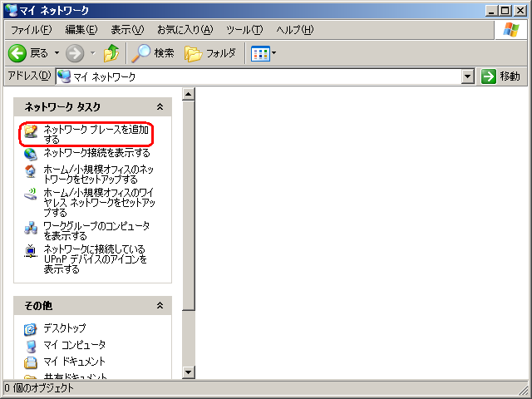Screen dimensions: 532x399
Task: Click the Views grid icon
Action: [259, 53]
